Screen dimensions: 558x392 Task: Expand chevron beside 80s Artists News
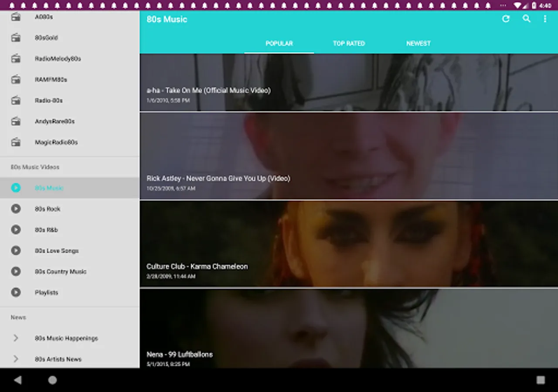pyautogui.click(x=16, y=359)
